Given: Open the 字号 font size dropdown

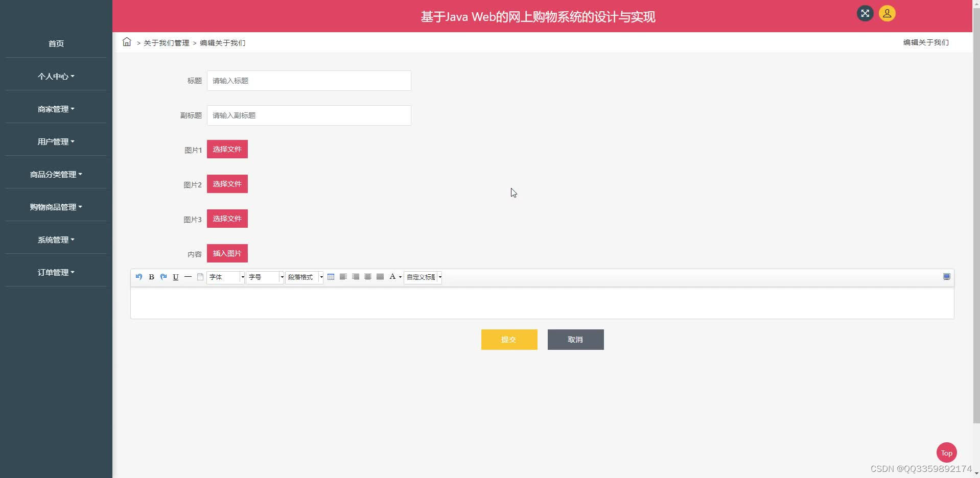Looking at the screenshot, I should pyautogui.click(x=265, y=277).
